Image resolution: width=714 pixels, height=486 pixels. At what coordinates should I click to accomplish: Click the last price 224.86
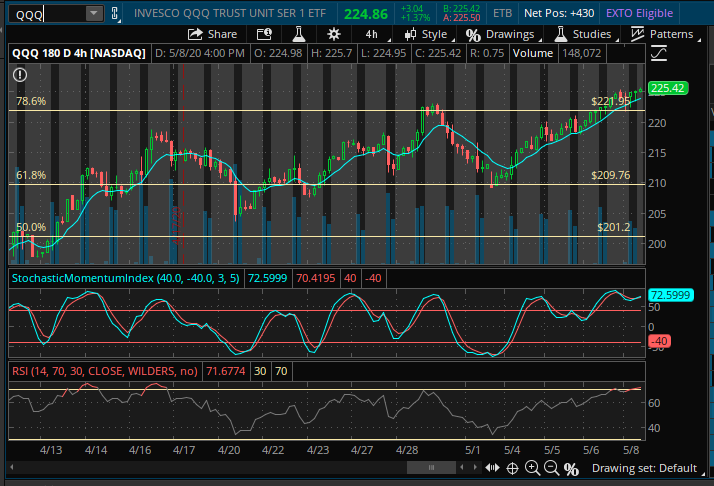tap(366, 14)
